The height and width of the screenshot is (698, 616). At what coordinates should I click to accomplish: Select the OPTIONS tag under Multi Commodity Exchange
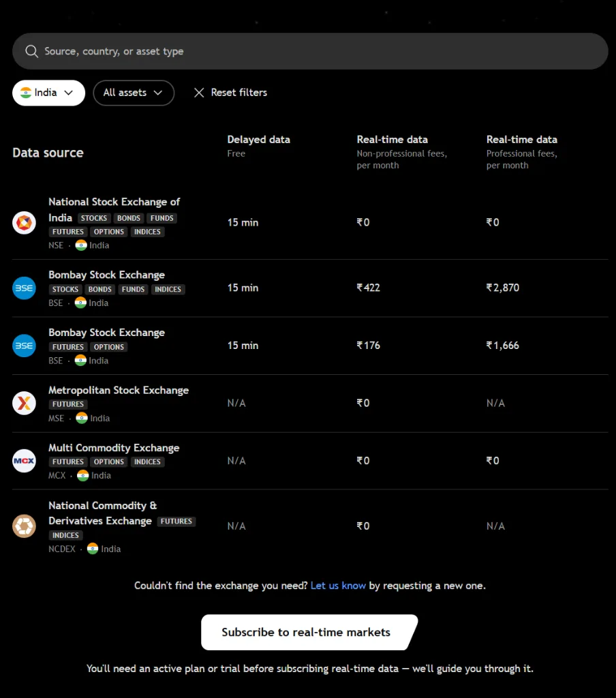[108, 462]
